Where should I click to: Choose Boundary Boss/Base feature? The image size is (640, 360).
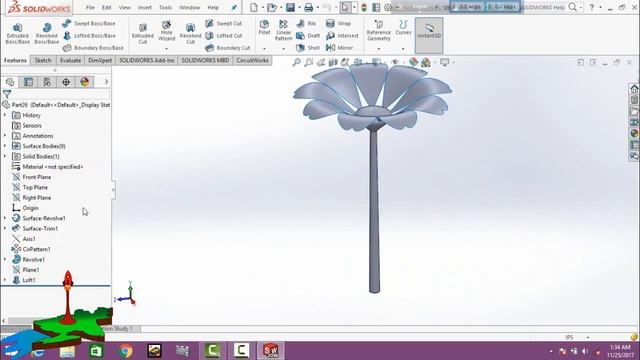pos(93,48)
